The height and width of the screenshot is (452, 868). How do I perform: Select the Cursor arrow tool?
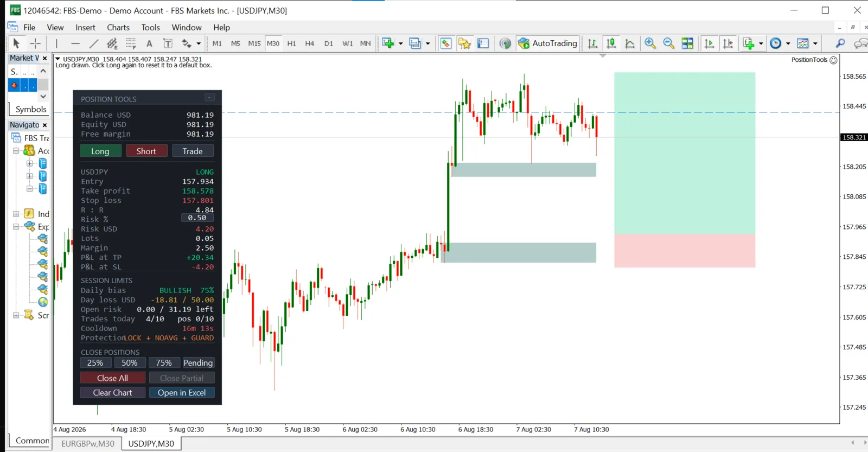tap(16, 43)
